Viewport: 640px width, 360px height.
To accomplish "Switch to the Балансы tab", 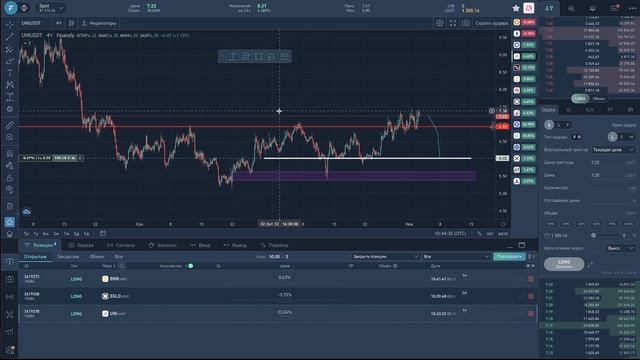I will [163, 245].
